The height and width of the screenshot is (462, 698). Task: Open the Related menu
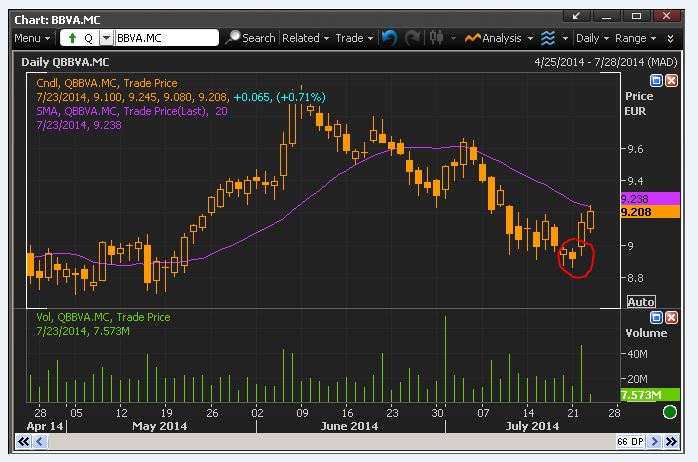[x=305, y=38]
